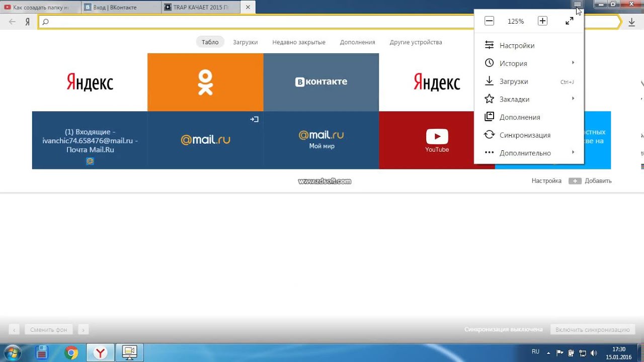Click Сменить фон button
Viewport: 644px width, 362px height.
pos(48,330)
